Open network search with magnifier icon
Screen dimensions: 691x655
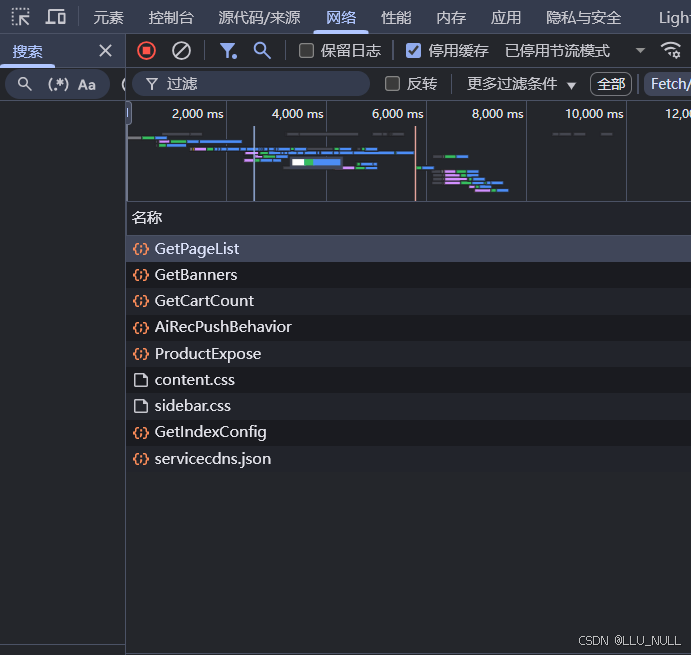(x=262, y=51)
